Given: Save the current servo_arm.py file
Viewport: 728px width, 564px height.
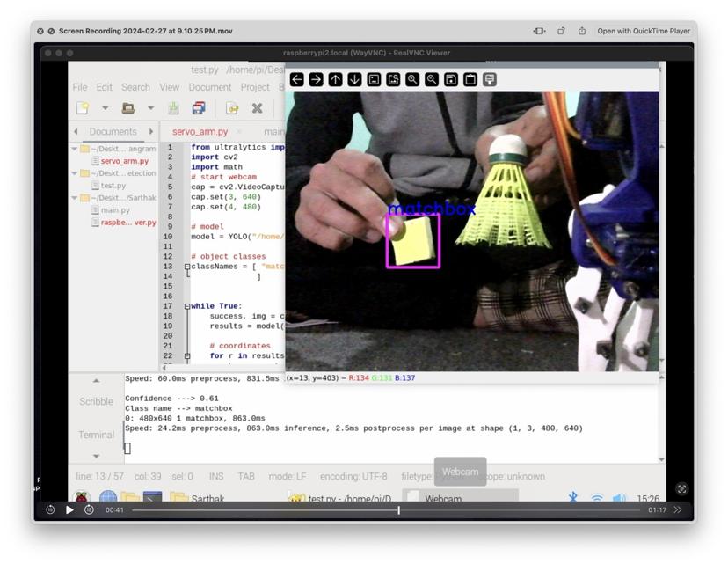Looking at the screenshot, I should pyautogui.click(x=174, y=107).
